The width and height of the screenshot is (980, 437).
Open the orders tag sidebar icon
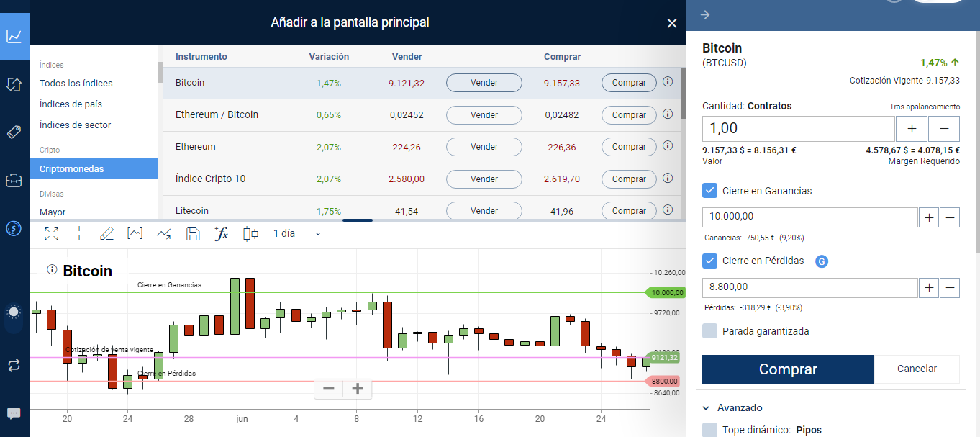pyautogui.click(x=14, y=132)
